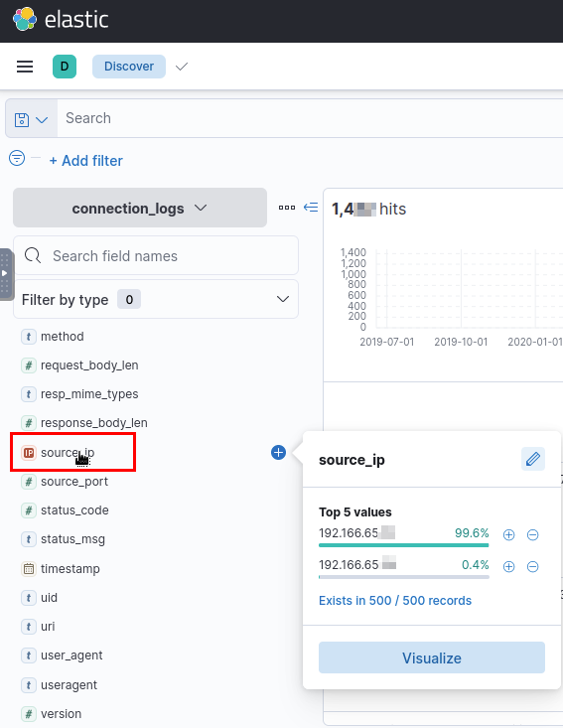The height and width of the screenshot is (728, 563).
Task: Add source_ip field as column
Action: [x=278, y=452]
